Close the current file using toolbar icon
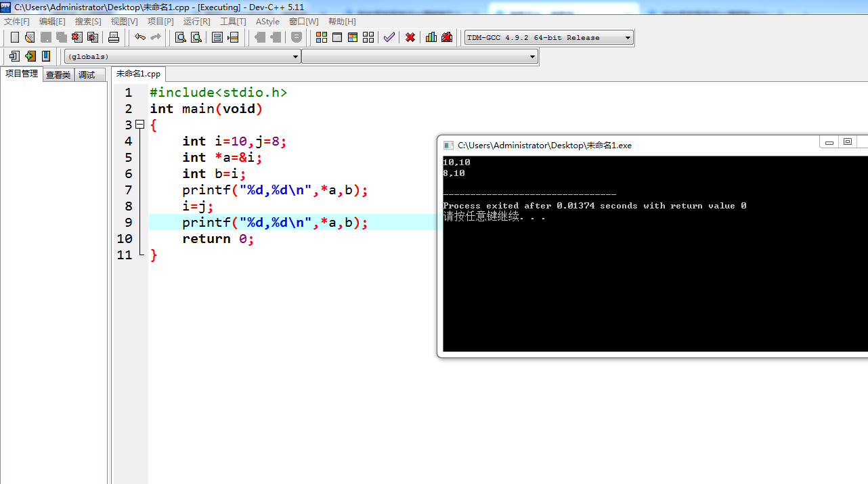The image size is (868, 484). coord(77,37)
